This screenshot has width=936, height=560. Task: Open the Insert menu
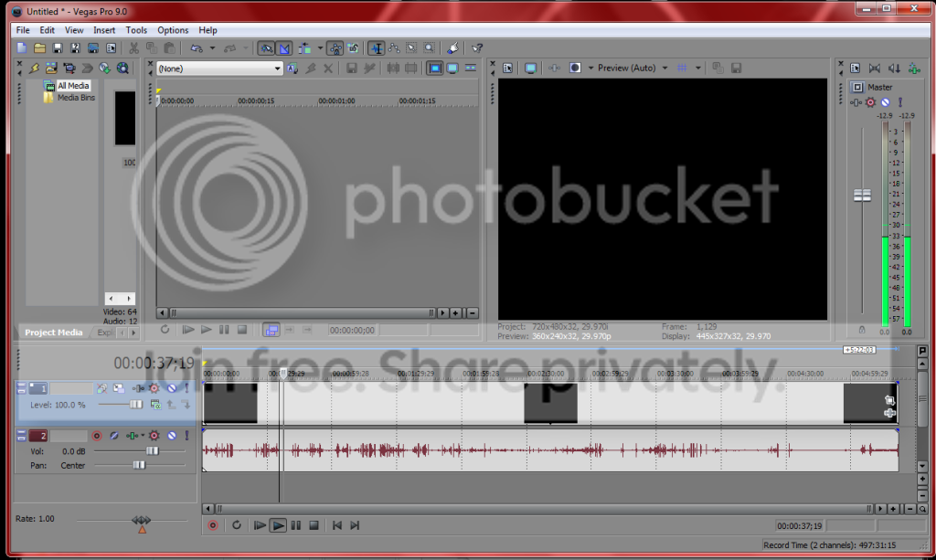104,30
